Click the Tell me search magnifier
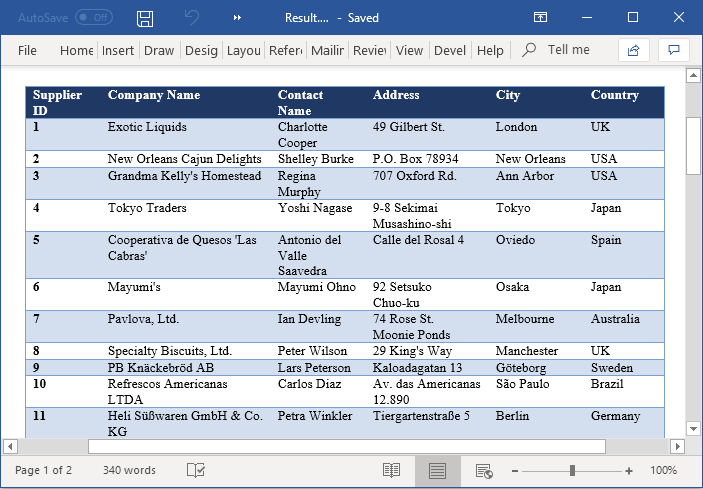703x489 pixels. 530,50
